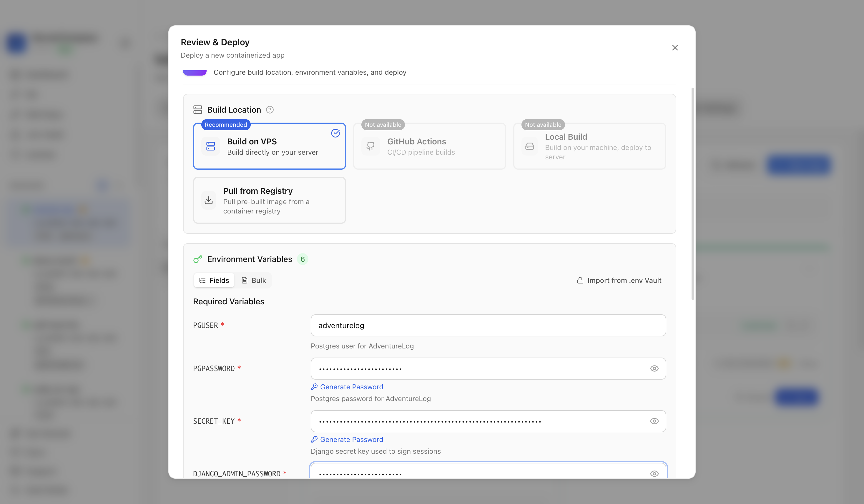The height and width of the screenshot is (504, 864).
Task: Select the GitHub Actions build option
Action: click(x=430, y=146)
